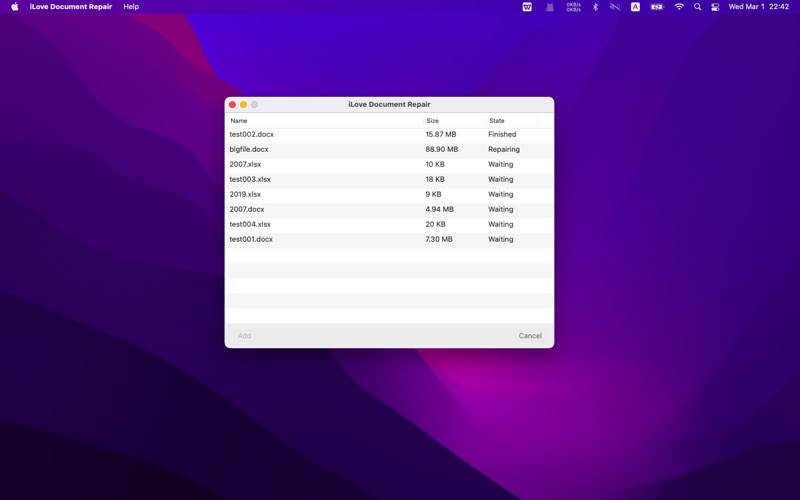Click the Repairing state of bigfile.docx
The height and width of the screenshot is (500, 800).
[504, 149]
